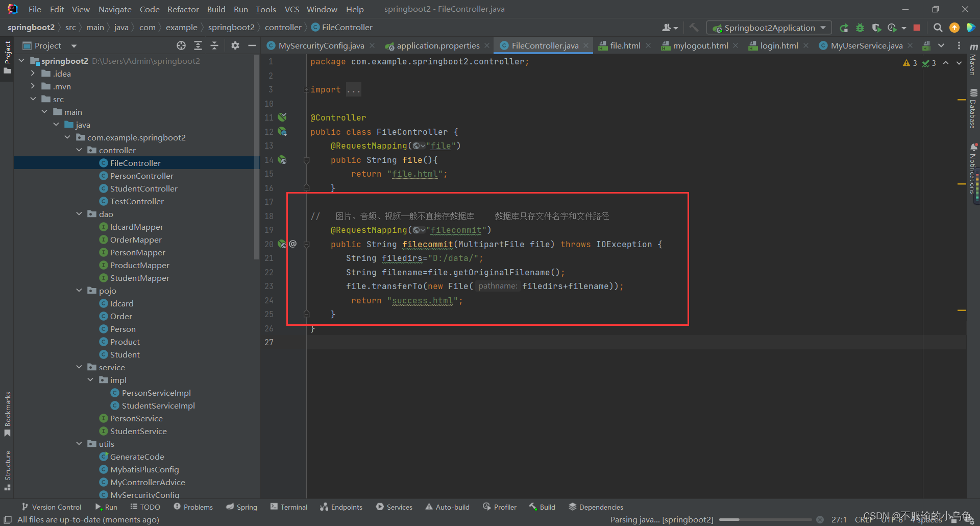This screenshot has height=526, width=980.
Task: Open Springboot2Application run configuration dropdown
Action: click(x=769, y=28)
